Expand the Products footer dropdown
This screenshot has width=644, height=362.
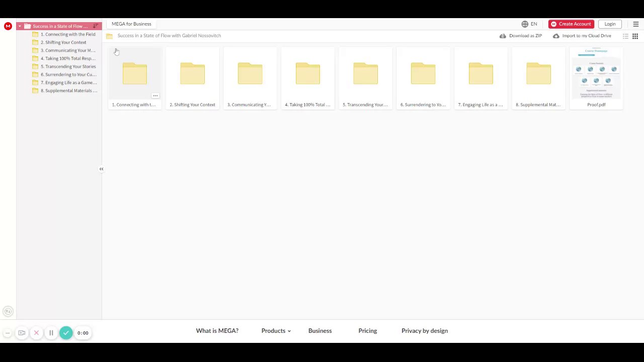pyautogui.click(x=276, y=331)
